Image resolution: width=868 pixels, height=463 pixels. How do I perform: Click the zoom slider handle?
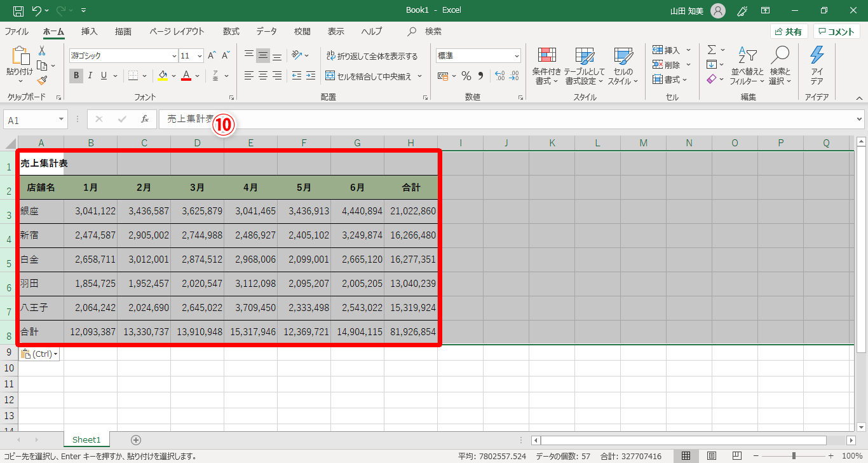coord(793,456)
